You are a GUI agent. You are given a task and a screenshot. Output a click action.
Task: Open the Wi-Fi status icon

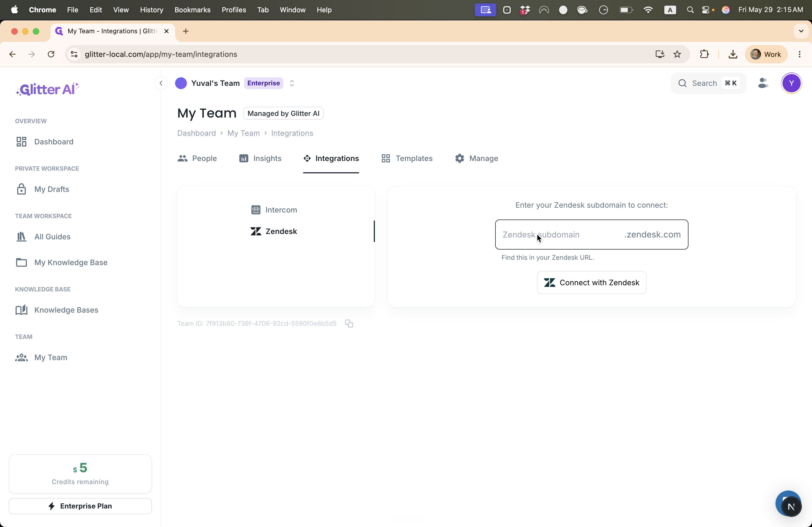click(x=648, y=10)
